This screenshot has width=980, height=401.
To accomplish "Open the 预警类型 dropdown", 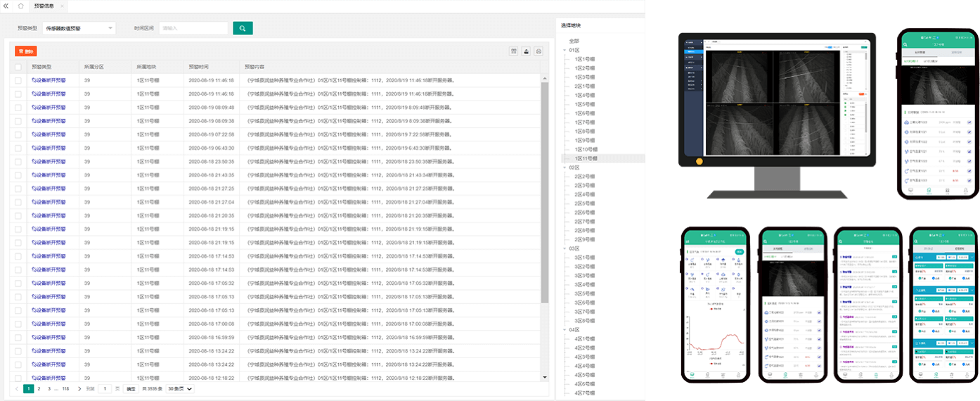I will [x=79, y=28].
